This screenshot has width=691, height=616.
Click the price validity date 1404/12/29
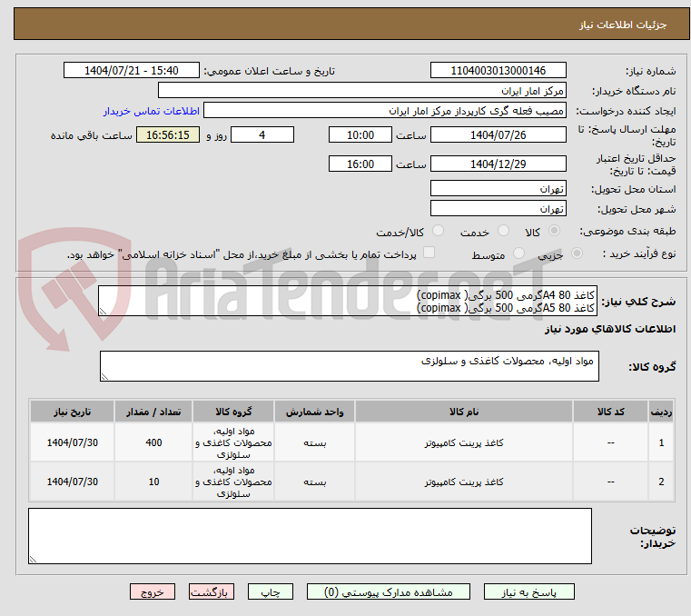(498, 164)
